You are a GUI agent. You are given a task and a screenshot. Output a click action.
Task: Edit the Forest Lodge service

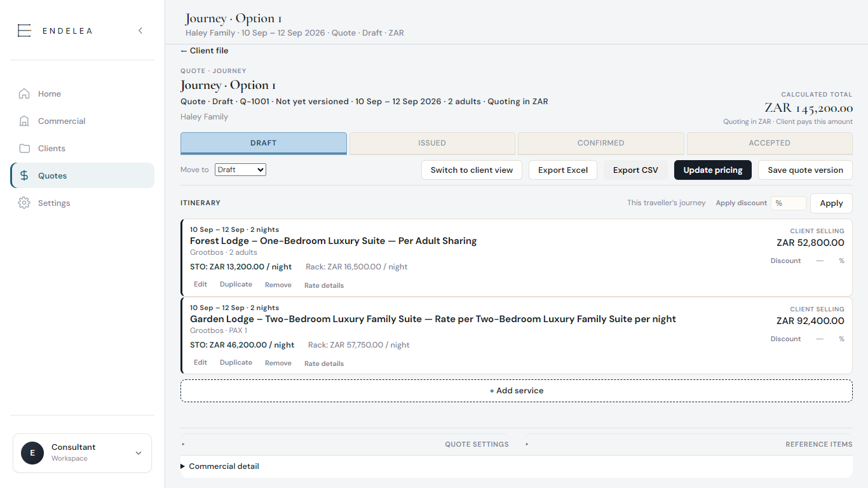[x=201, y=285]
